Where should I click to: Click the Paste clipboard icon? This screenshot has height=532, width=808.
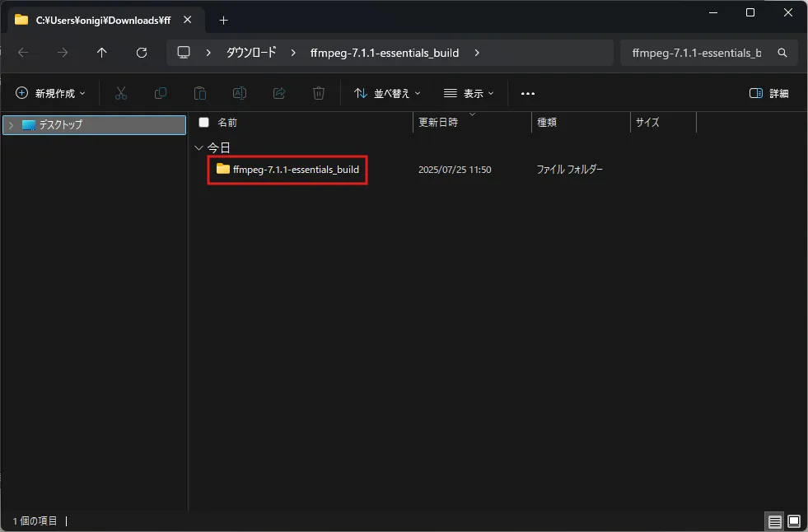[x=200, y=93]
